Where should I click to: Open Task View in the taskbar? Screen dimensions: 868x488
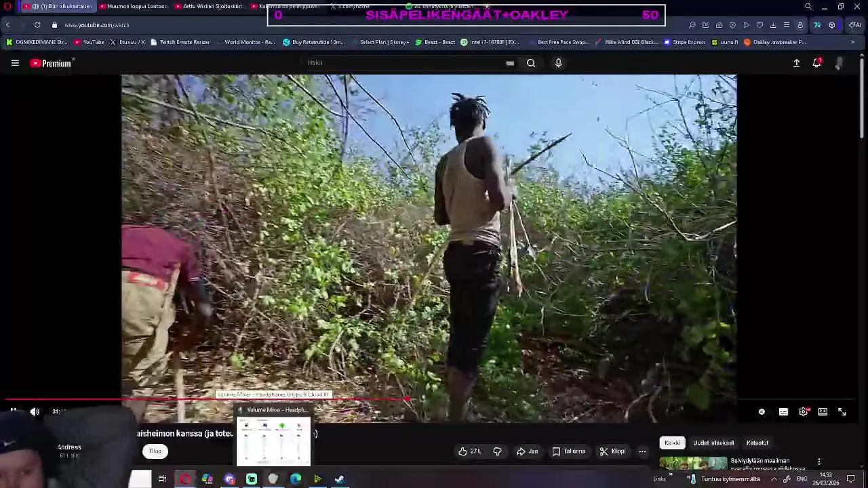tap(162, 479)
